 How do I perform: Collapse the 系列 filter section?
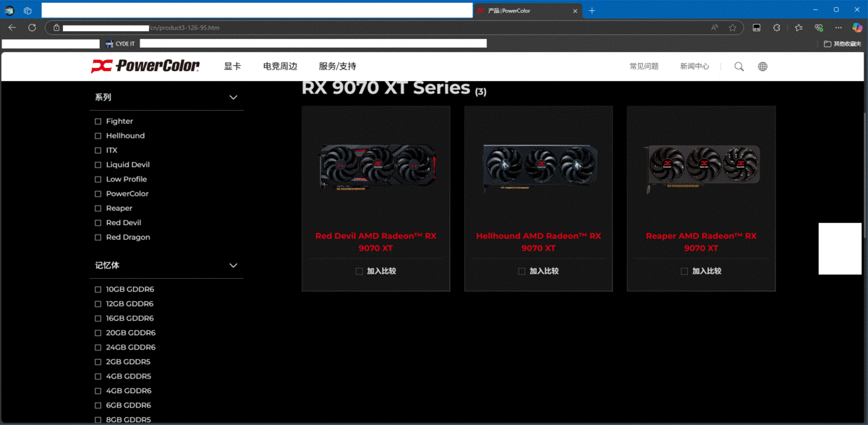233,98
